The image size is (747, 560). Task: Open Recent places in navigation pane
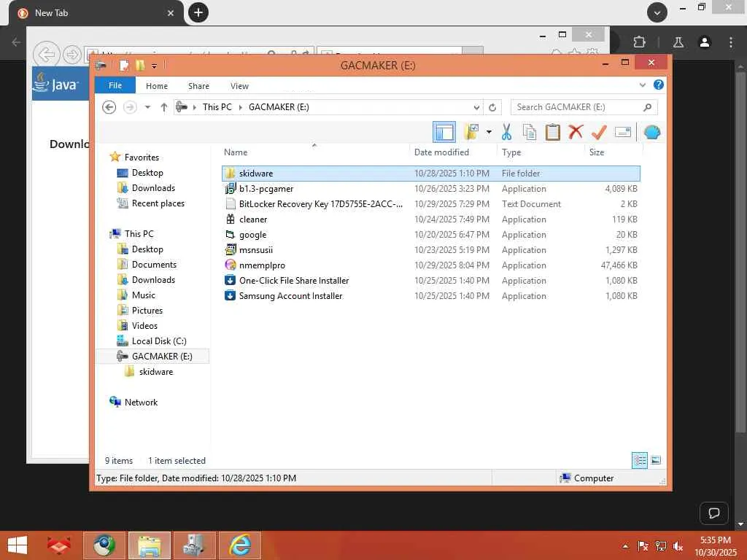[158, 203]
